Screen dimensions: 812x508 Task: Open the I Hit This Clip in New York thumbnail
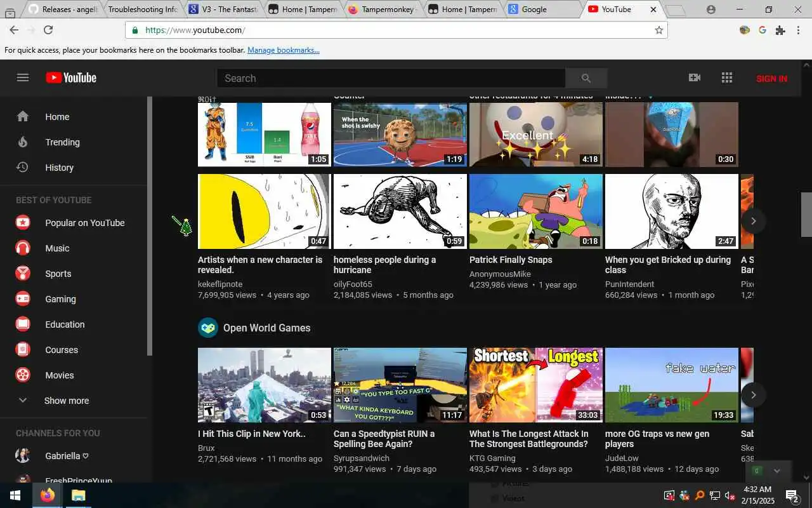pos(265,385)
